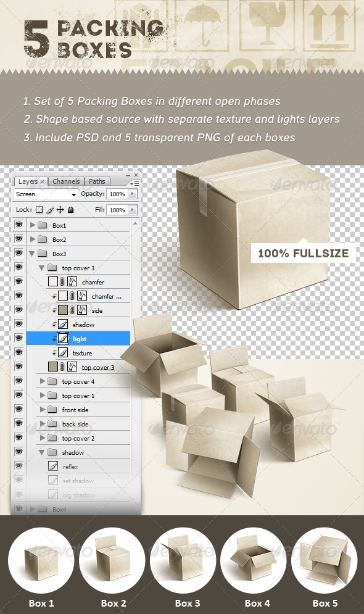
Task: Click the Box2 folder icon
Action: click(43, 239)
